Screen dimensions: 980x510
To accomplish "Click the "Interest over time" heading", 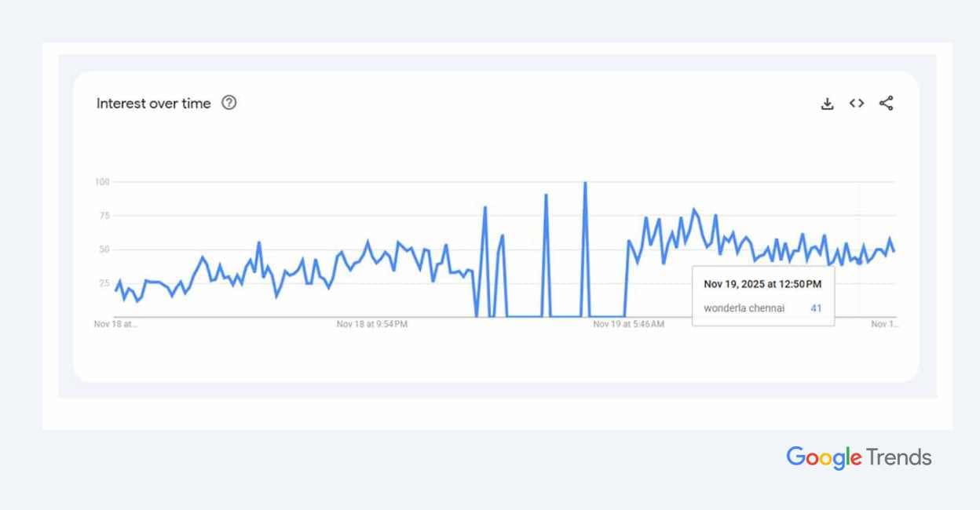I will [154, 104].
